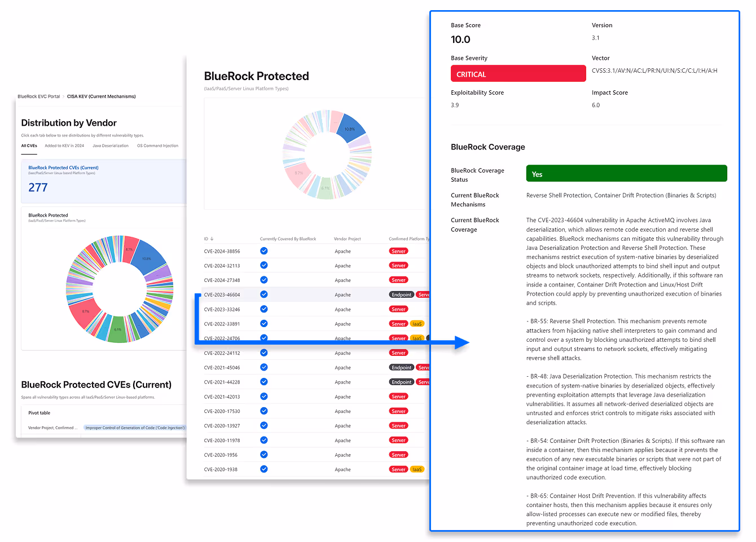Image resolution: width=756 pixels, height=542 pixels.
Task: Click covered checkmark for CVE-2020-1956
Action: 264,455
